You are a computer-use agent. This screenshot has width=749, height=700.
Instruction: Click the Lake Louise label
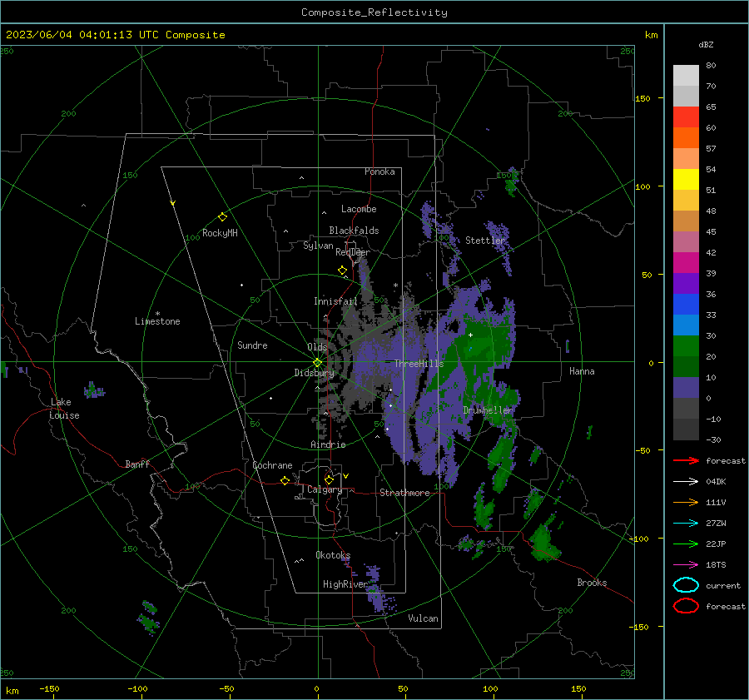[64, 409]
